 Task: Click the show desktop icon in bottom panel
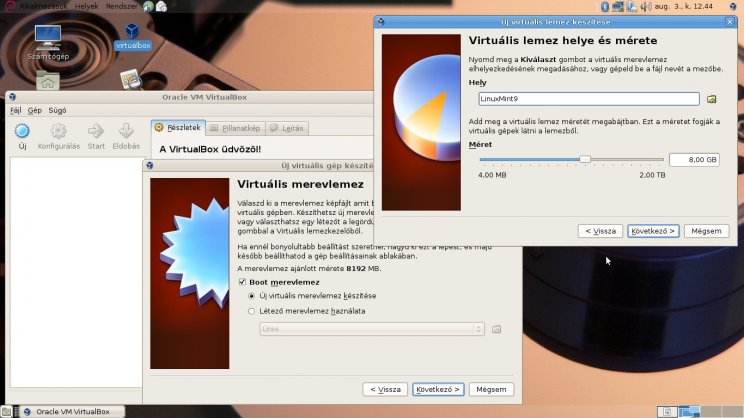(x=6, y=411)
